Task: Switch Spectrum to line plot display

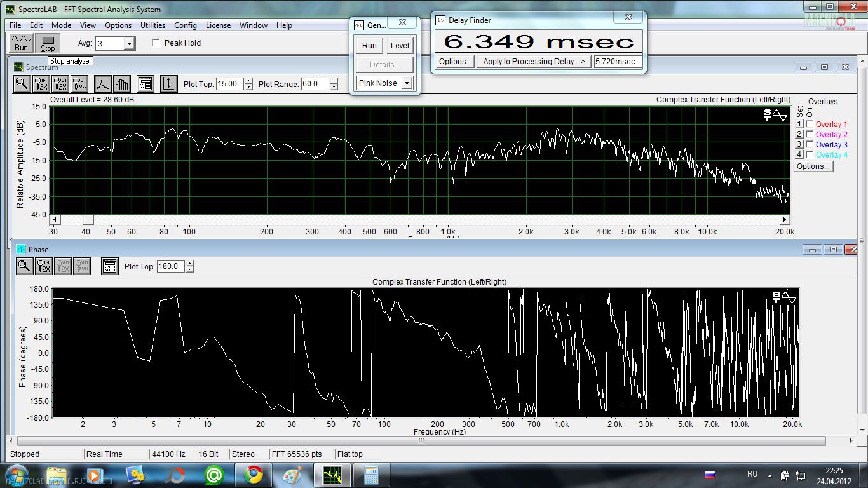Action: (x=103, y=83)
